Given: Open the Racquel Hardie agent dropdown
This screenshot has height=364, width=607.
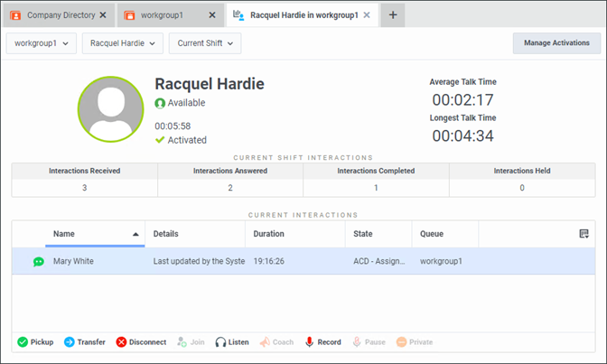Looking at the screenshot, I should point(123,43).
